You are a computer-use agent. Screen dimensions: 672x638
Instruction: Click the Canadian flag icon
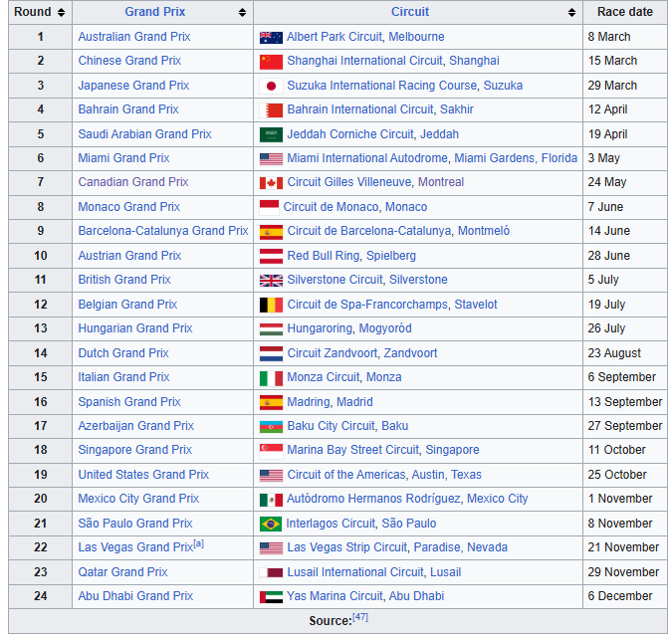point(271,183)
